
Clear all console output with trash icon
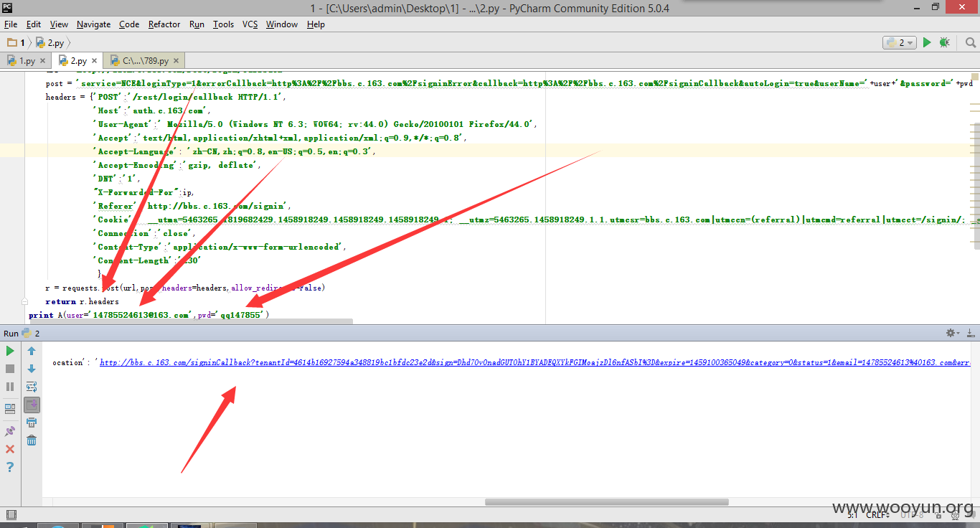pyautogui.click(x=32, y=440)
